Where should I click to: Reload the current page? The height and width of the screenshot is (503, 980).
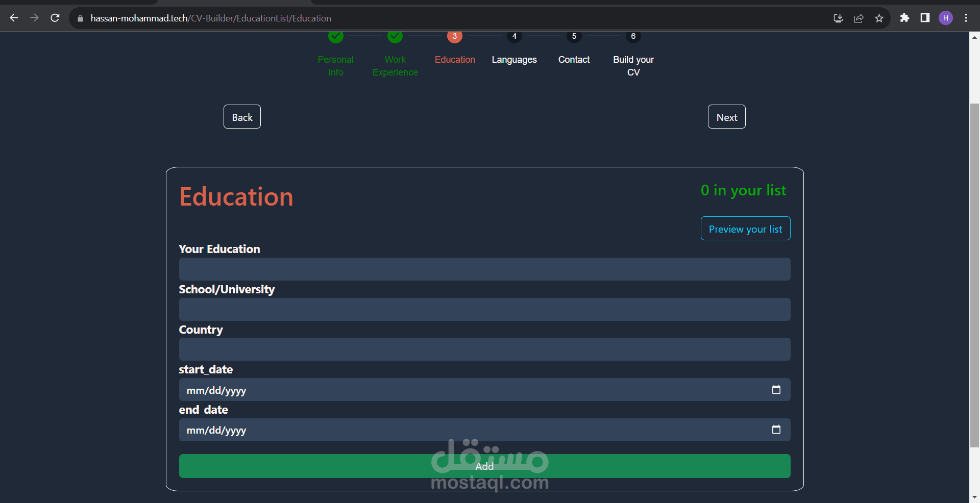[55, 18]
